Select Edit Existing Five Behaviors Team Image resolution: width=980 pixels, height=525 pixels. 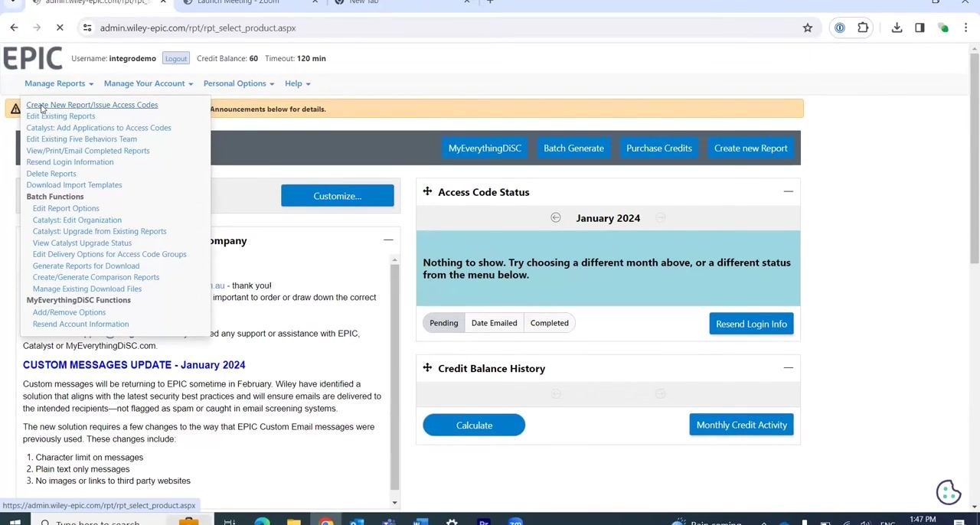coord(81,139)
